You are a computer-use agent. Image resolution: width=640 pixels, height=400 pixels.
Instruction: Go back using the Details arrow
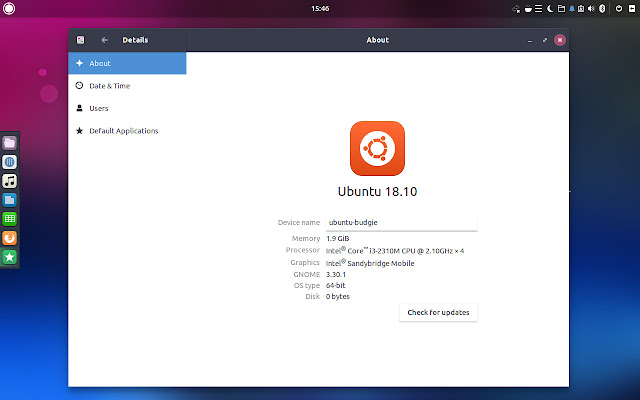pos(104,40)
